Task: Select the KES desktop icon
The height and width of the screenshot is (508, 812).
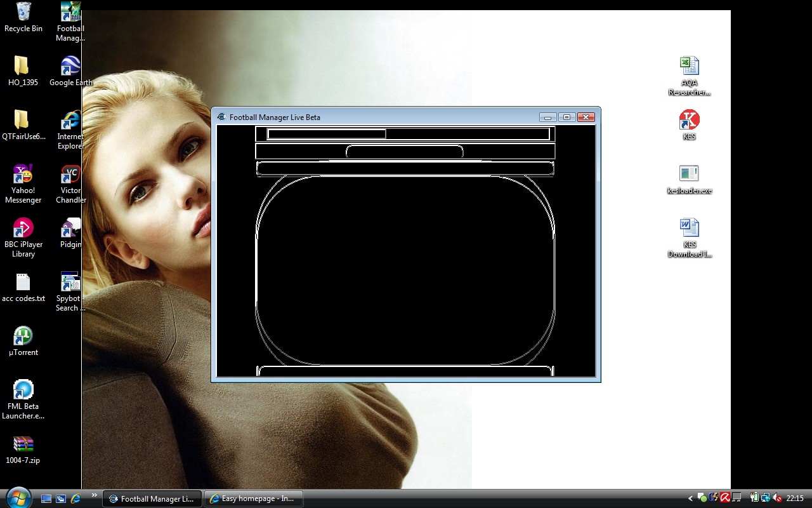Action: (x=689, y=124)
